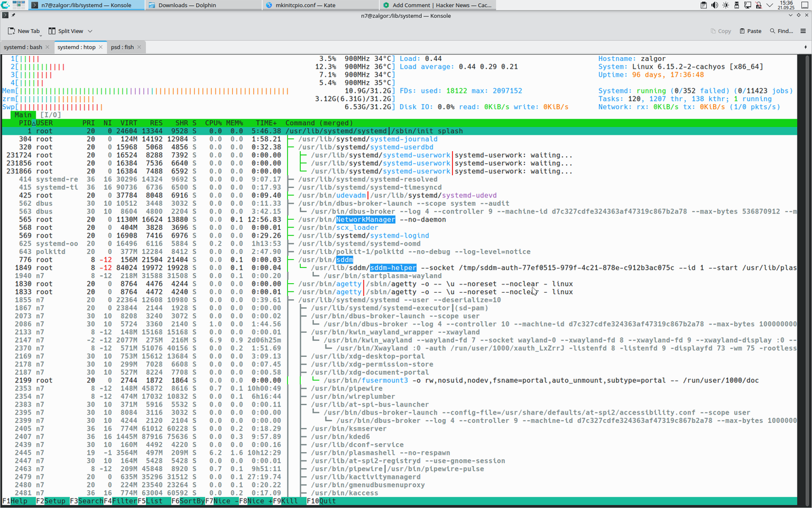Expand hidden system tray icons

[769, 4]
